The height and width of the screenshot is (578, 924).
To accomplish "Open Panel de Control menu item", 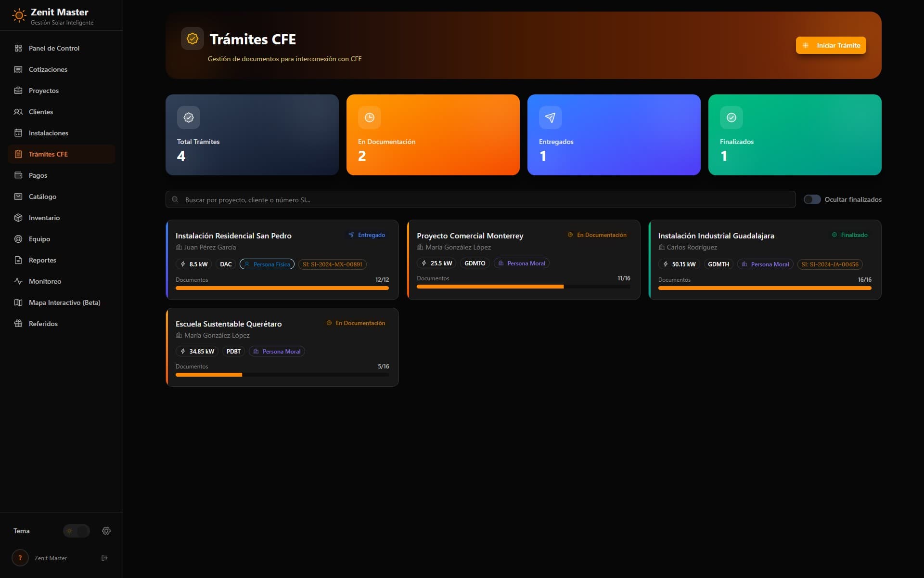I will pyautogui.click(x=62, y=48).
